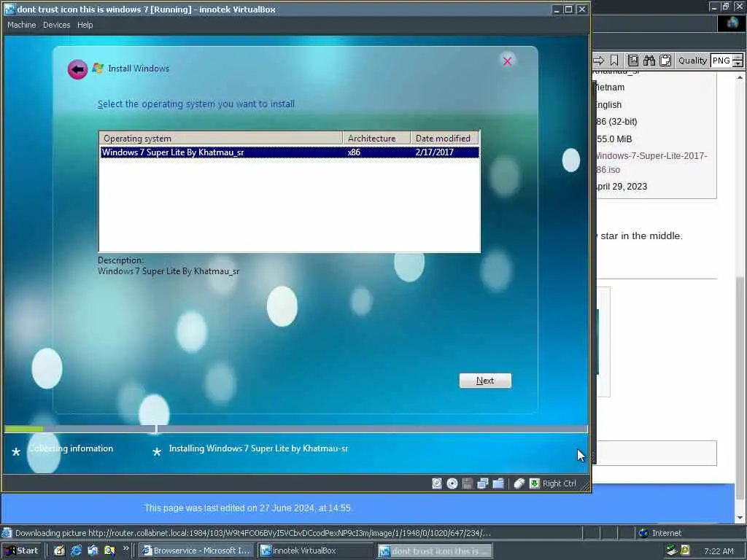
Task: Click the Right Ctrl host key label
Action: 560,483
